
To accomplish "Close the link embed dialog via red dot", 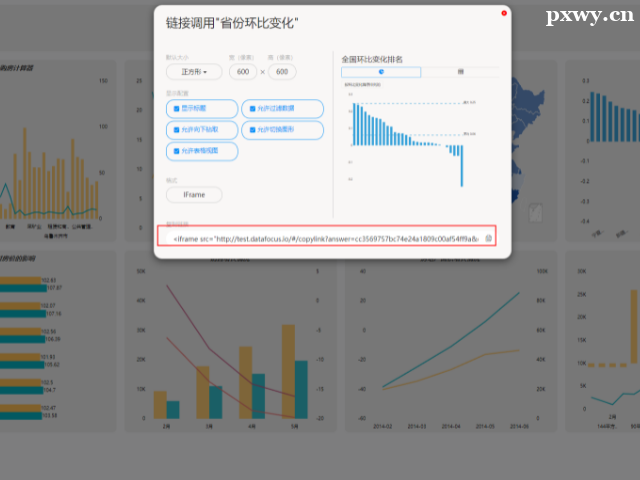I will click(504, 13).
